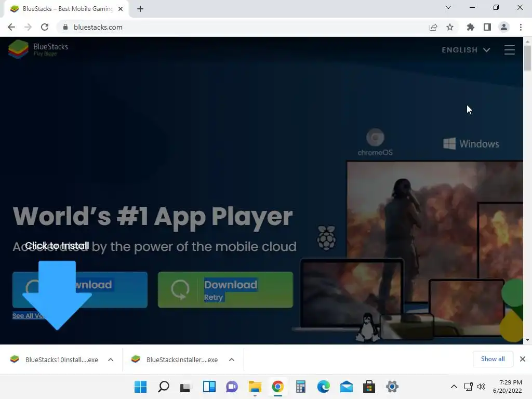Open a new browser tab
The image size is (532, 399).
(x=140, y=9)
